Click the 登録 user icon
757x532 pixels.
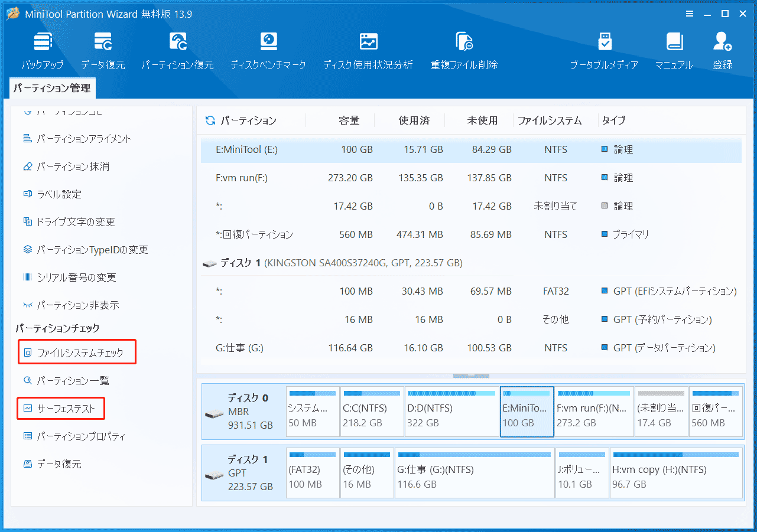(722, 43)
